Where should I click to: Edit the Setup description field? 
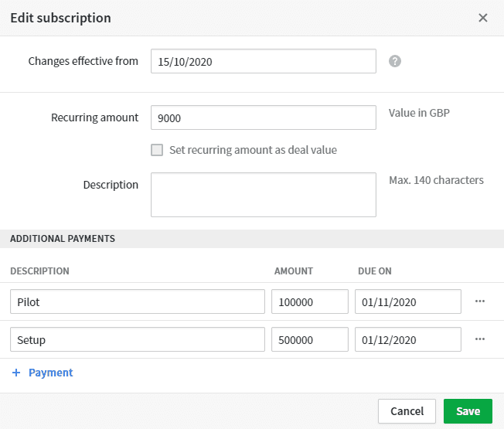coord(138,339)
